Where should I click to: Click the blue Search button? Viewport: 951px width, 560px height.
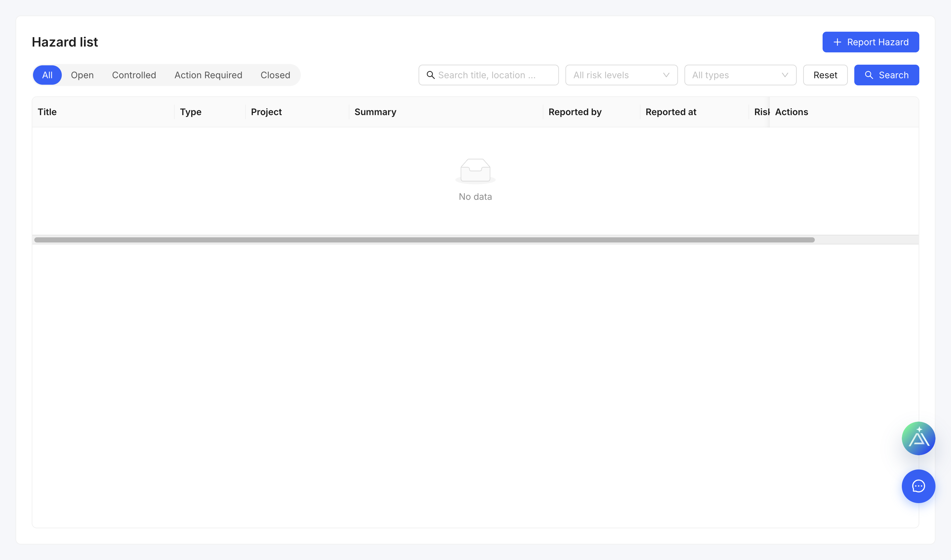click(886, 75)
